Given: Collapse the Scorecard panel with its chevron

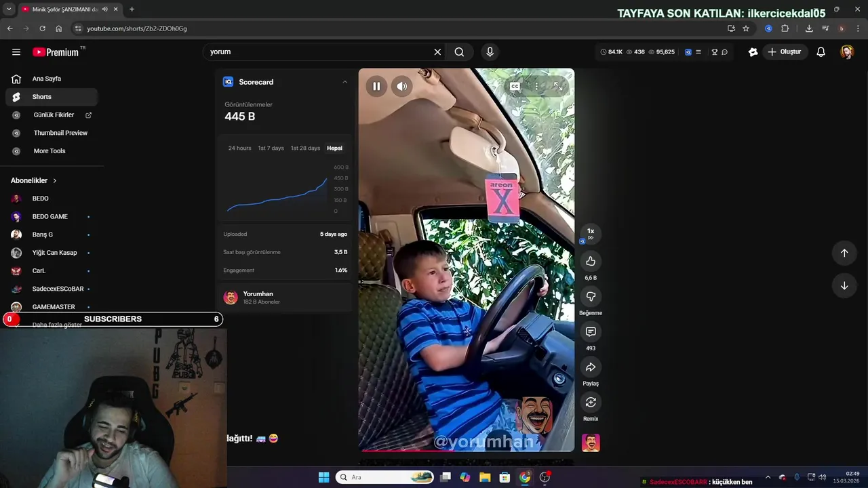Looking at the screenshot, I should click(344, 82).
